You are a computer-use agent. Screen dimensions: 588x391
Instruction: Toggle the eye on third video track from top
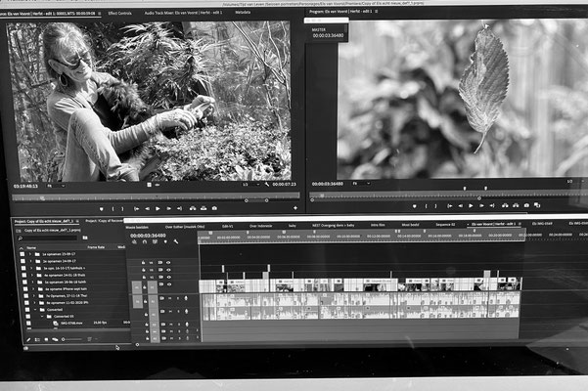click(x=168, y=278)
